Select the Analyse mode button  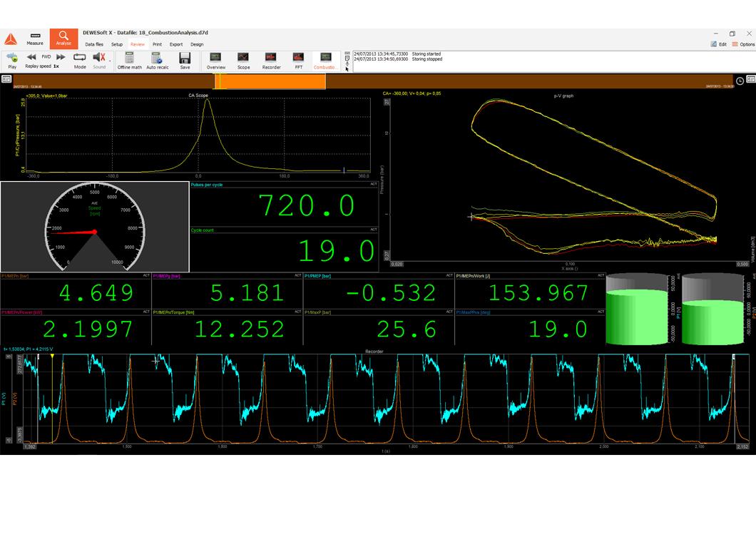click(x=63, y=39)
